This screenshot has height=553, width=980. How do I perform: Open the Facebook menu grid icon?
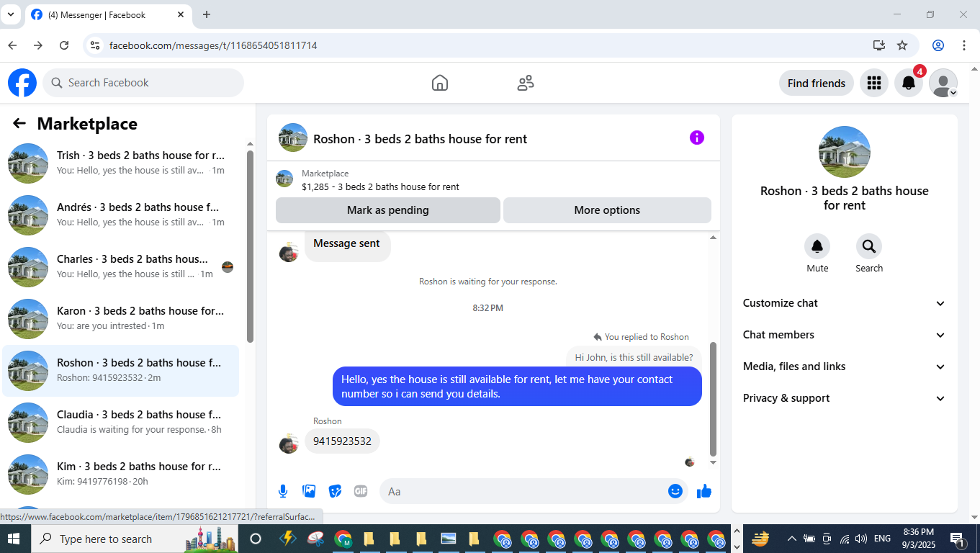(874, 83)
